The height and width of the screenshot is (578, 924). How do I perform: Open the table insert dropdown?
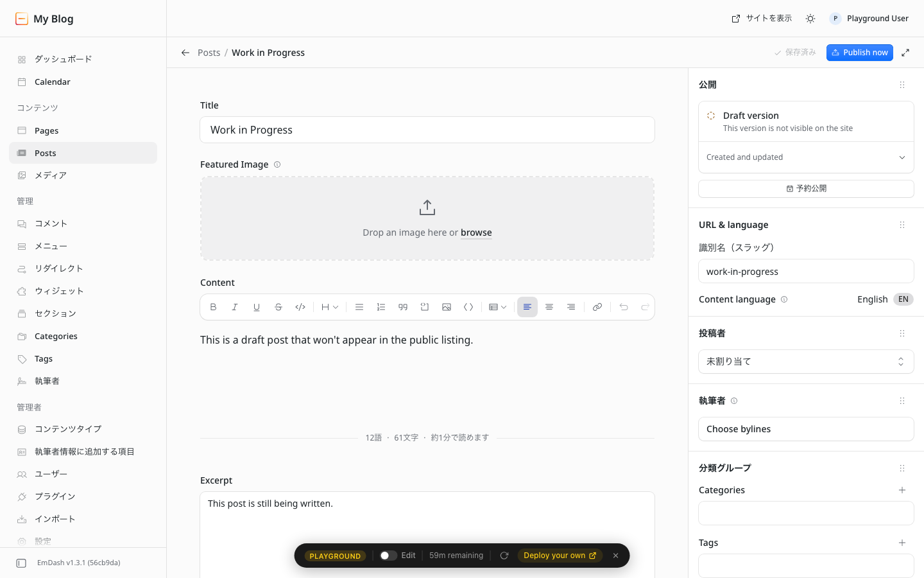click(x=498, y=307)
